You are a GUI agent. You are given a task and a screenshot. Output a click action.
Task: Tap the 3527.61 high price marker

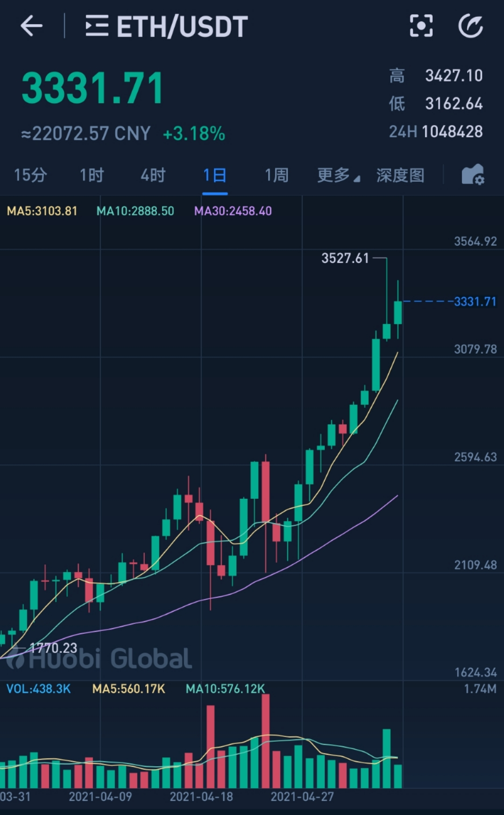point(345,257)
